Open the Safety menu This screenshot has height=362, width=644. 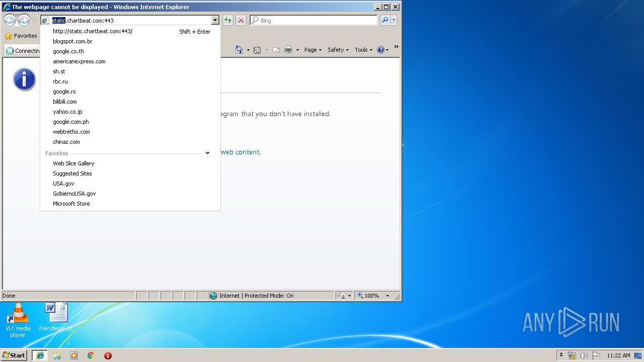tap(338, 50)
